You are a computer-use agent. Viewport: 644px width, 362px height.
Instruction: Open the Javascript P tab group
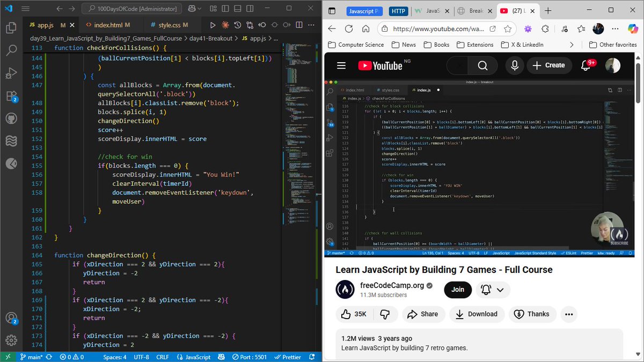tap(364, 11)
